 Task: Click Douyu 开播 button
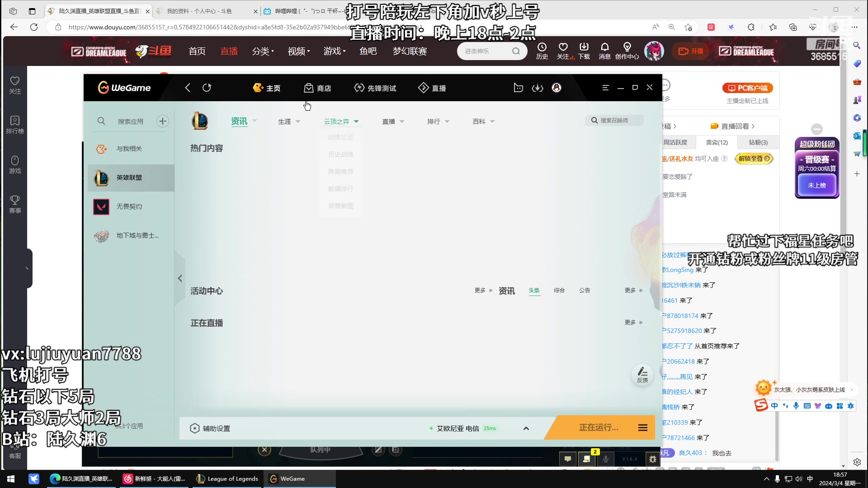coord(691,51)
